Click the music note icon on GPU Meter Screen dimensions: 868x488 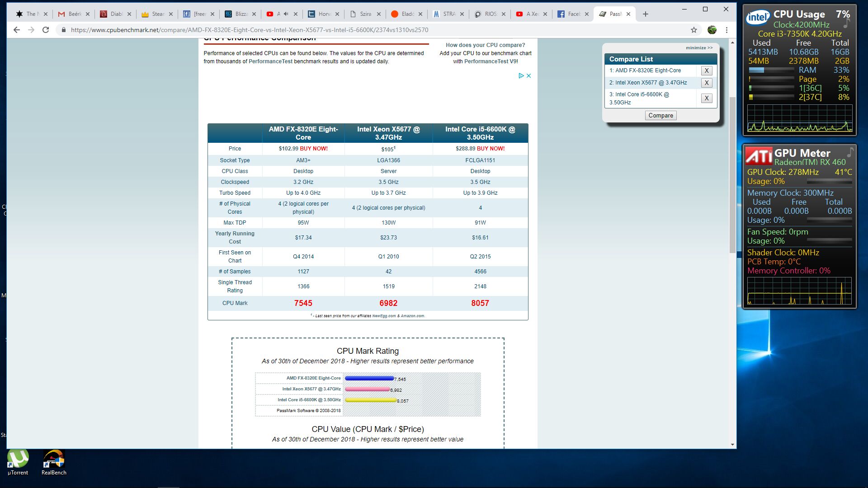coord(850,152)
